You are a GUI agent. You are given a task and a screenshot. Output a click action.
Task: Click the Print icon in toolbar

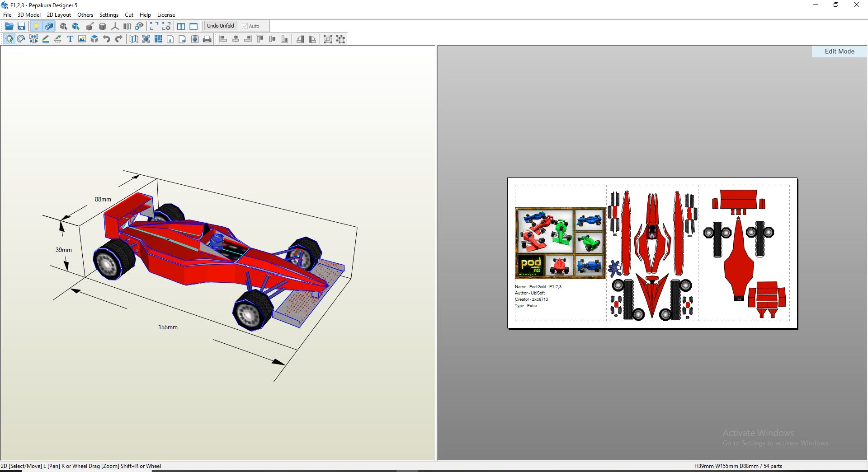click(x=207, y=39)
